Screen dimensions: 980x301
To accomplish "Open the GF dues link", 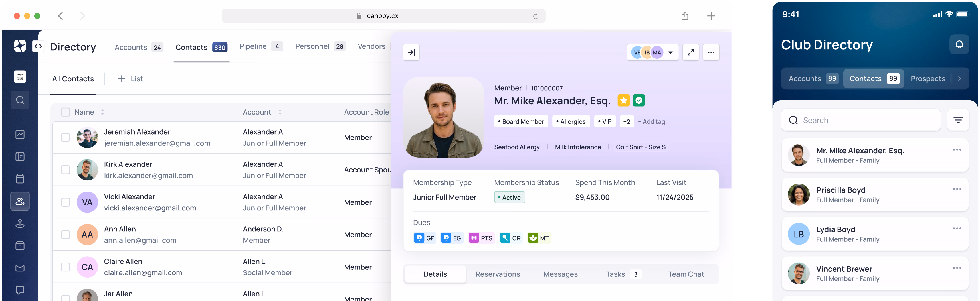I will tap(424, 238).
